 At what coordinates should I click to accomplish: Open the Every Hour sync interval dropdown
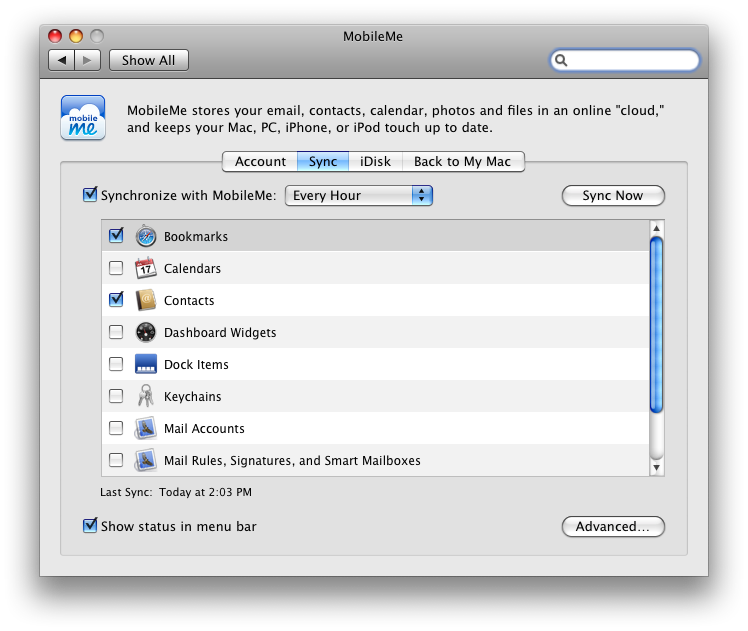click(x=359, y=196)
